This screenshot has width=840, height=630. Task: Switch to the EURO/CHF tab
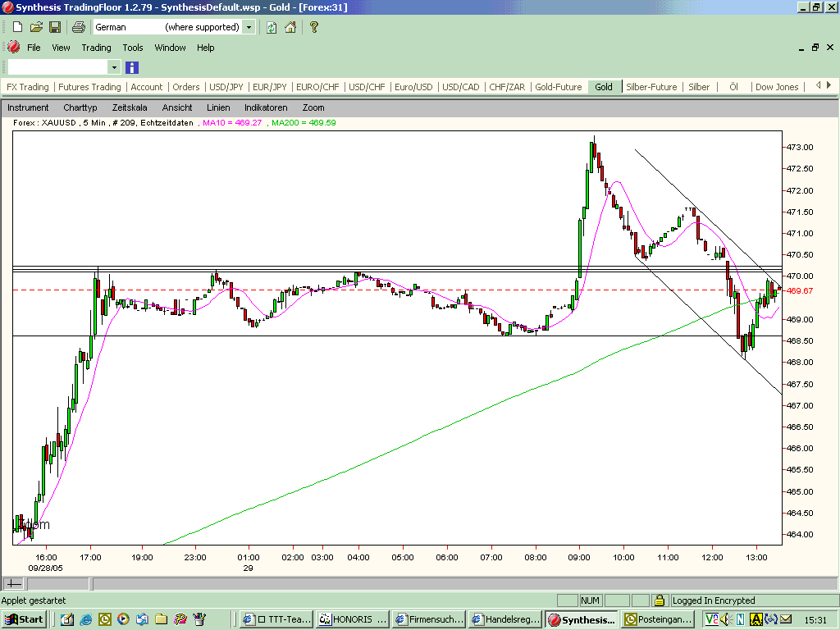[317, 87]
